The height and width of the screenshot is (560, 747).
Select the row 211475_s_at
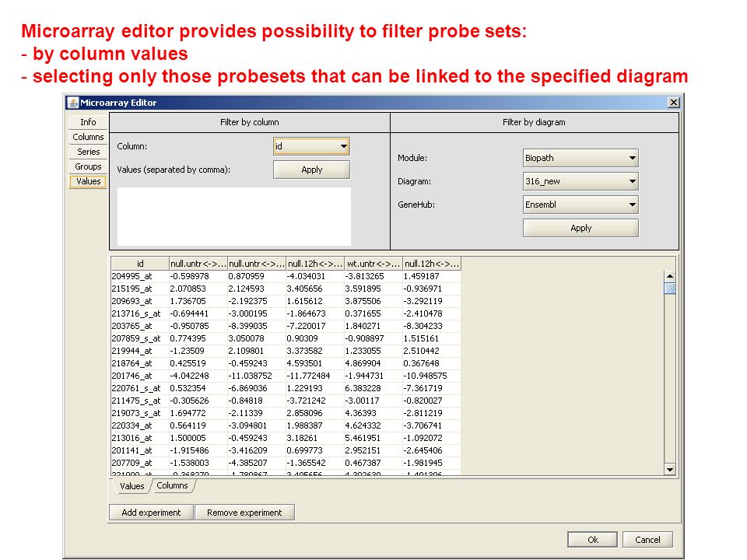[286, 401]
